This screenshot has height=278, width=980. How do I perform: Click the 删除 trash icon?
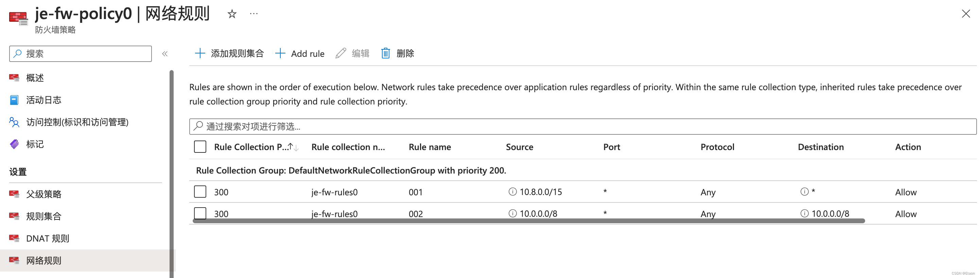[x=385, y=53]
